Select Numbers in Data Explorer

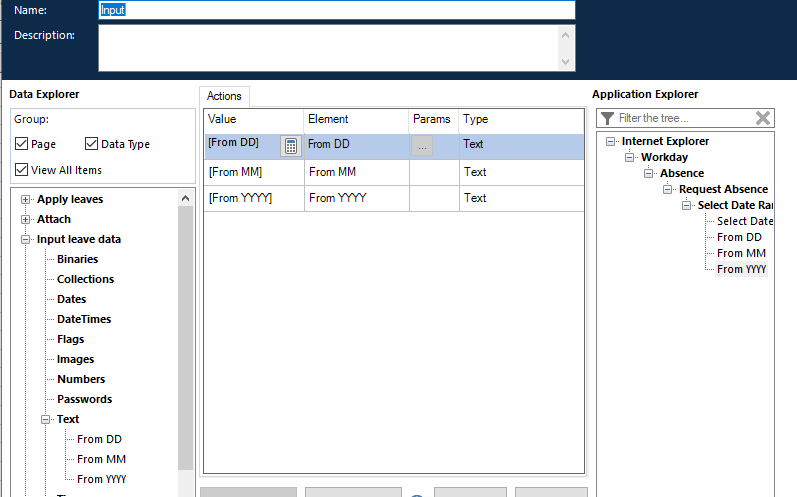tap(81, 379)
